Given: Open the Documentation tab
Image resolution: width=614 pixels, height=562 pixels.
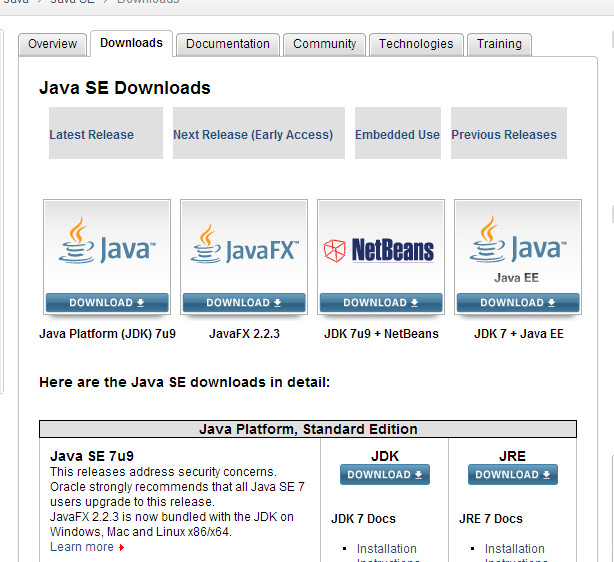Looking at the screenshot, I should 227,44.
